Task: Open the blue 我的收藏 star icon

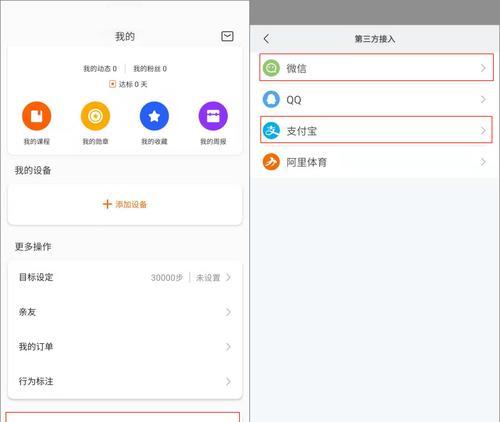Action: tap(154, 116)
